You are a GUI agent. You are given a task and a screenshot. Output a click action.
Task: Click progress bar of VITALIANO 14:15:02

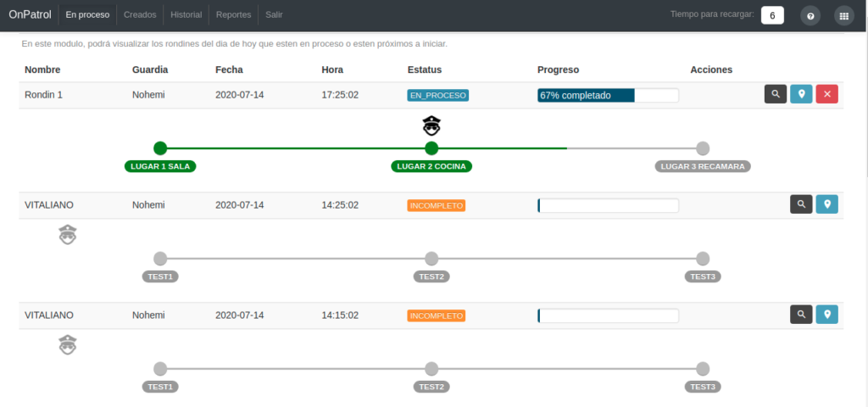click(x=608, y=315)
